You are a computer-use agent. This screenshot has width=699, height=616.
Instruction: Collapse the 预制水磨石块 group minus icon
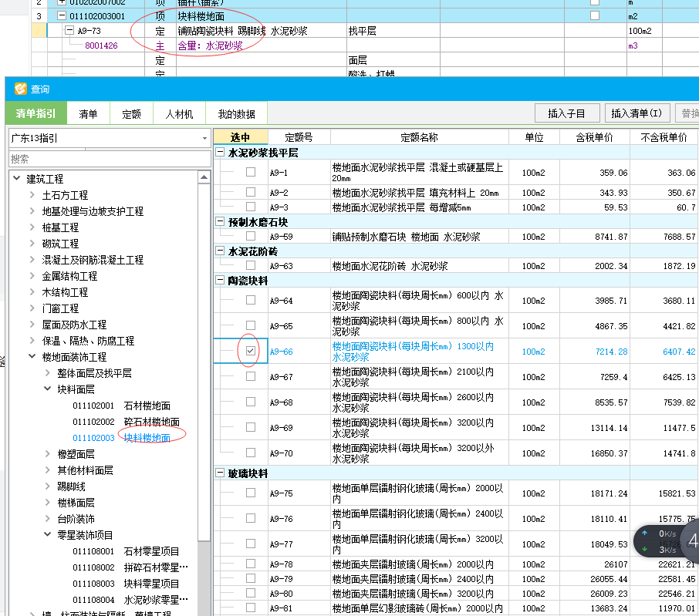pos(220,222)
